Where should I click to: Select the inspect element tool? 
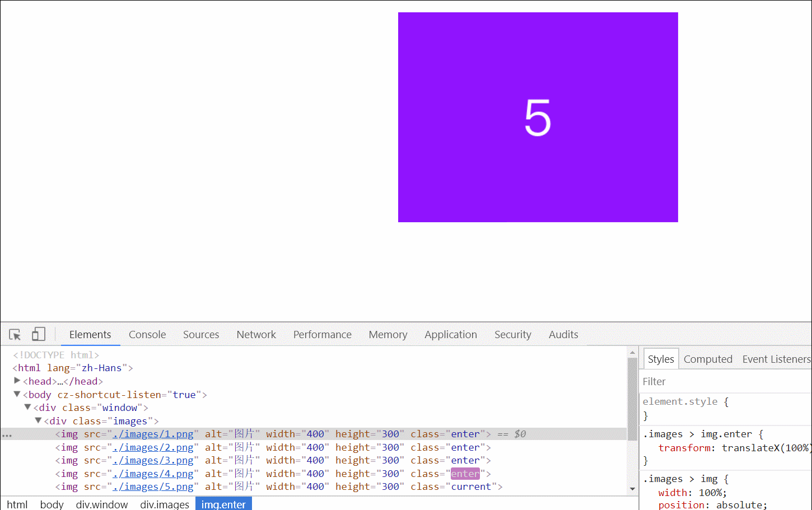(15, 334)
